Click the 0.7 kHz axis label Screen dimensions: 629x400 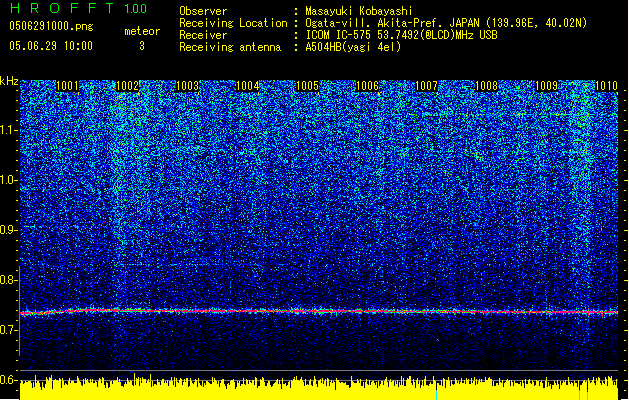tap(9, 330)
